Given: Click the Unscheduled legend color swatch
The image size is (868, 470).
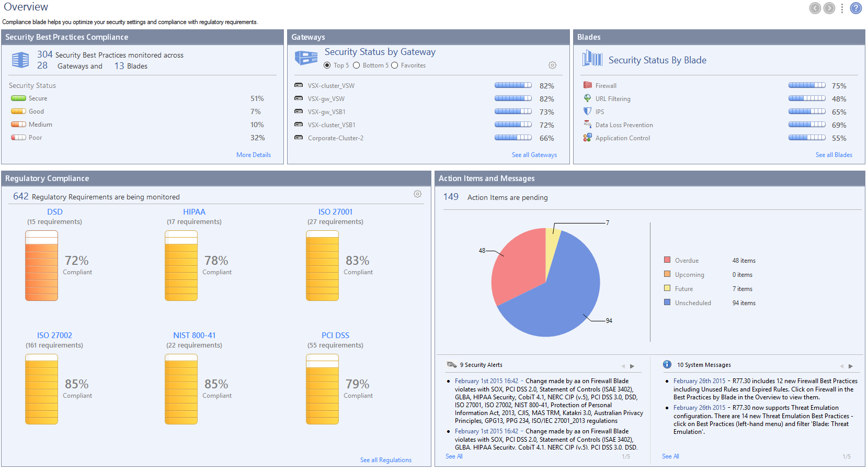Looking at the screenshot, I should point(667,302).
